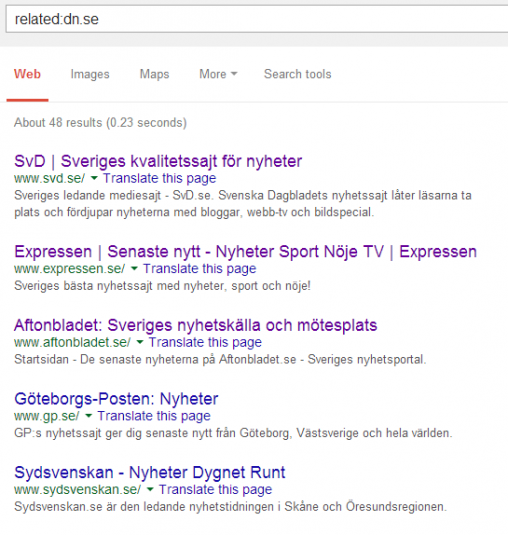The width and height of the screenshot is (508, 535).
Task: Expand dropdown arrow beside www.sydsvenskan.se
Action: (x=150, y=490)
